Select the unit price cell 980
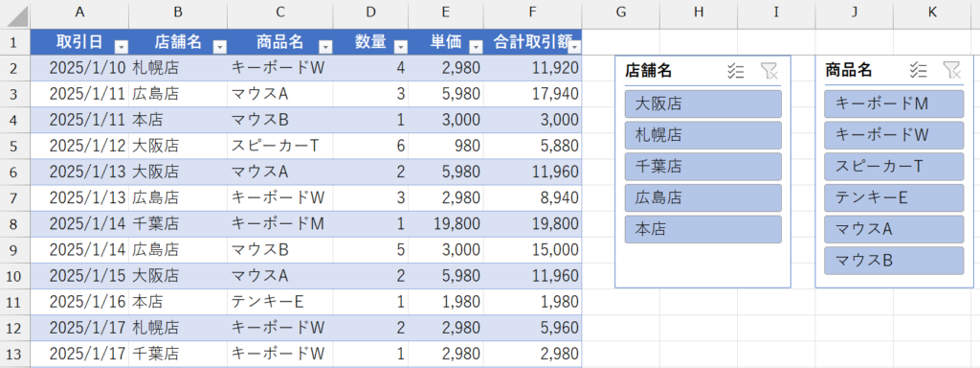The height and width of the screenshot is (368, 980). click(446, 146)
